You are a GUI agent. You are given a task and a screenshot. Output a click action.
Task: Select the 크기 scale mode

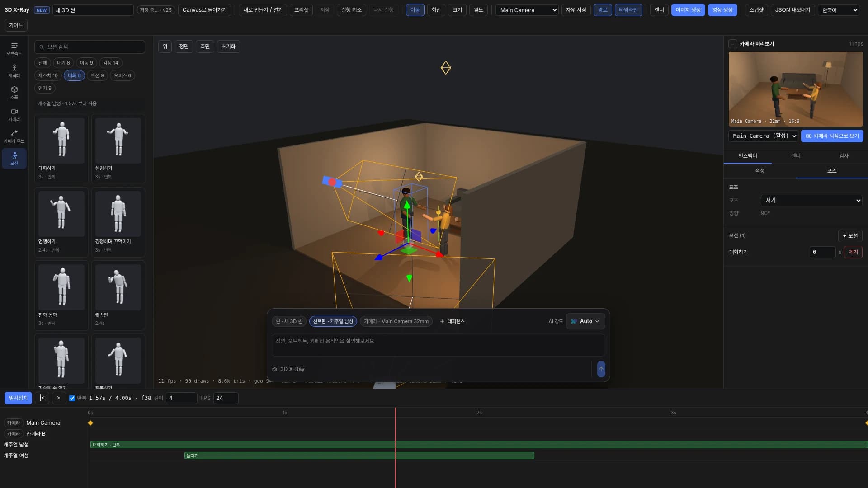pyautogui.click(x=458, y=10)
